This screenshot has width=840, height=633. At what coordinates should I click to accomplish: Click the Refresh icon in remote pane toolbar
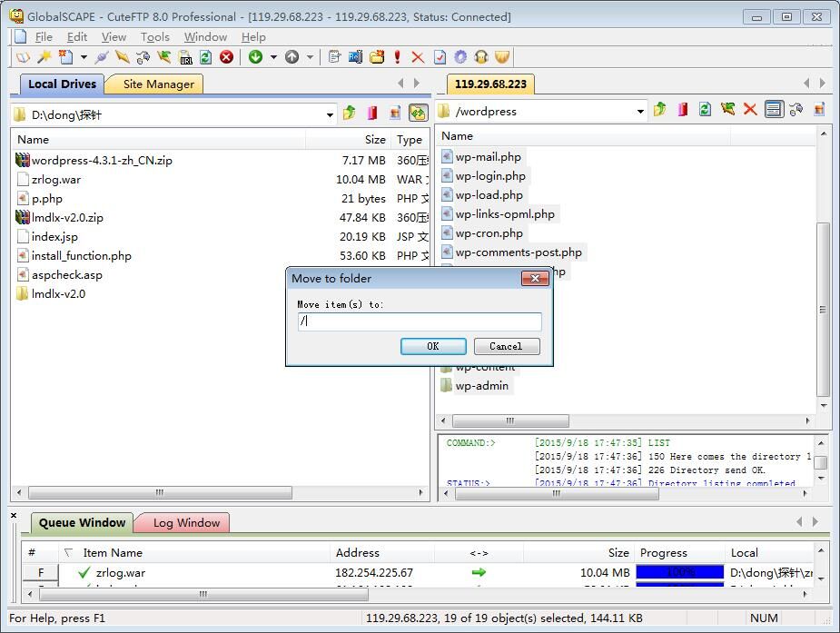point(705,109)
